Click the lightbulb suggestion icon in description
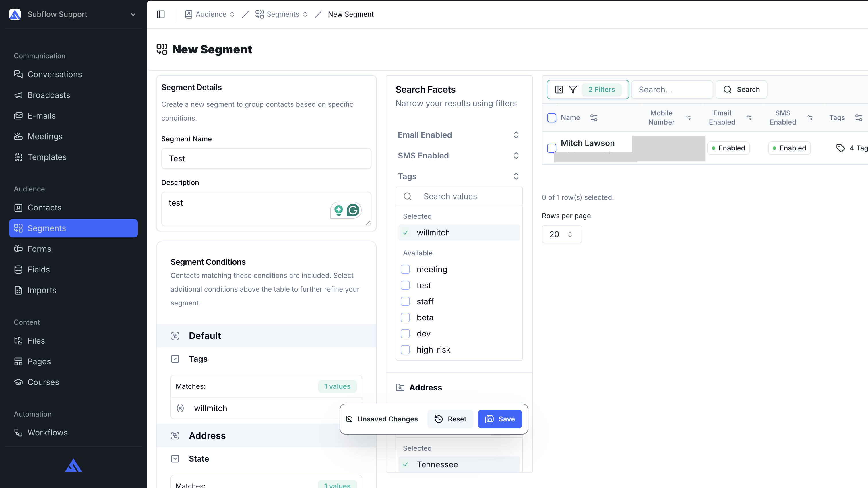Screen dimensions: 868x488 [338, 210]
